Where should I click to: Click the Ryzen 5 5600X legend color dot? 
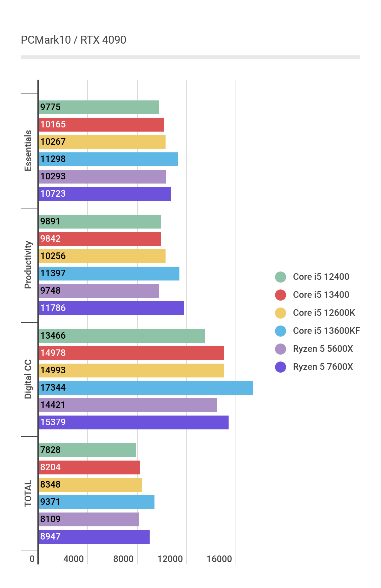(x=281, y=349)
